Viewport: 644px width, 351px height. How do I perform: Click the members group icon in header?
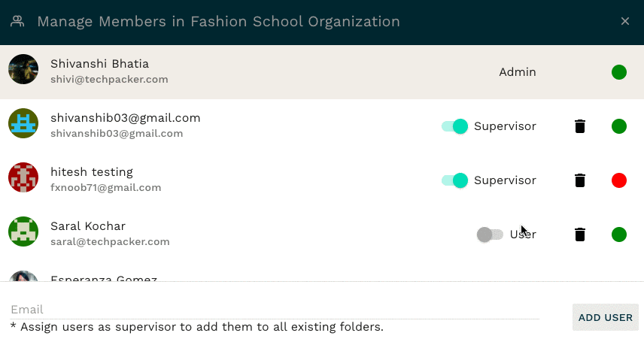(x=17, y=21)
